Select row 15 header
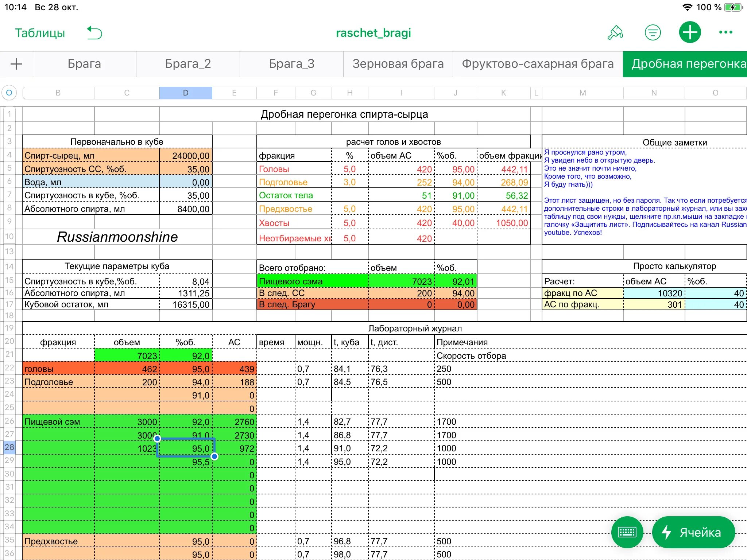 9,280
